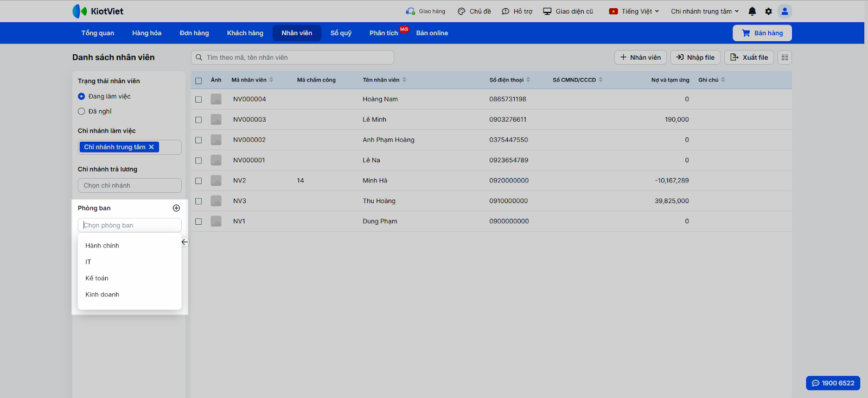
Task: Add a new Nhân viên
Action: (x=641, y=58)
